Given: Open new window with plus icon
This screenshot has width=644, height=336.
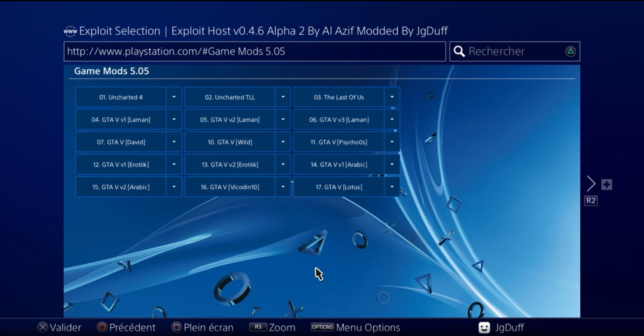Looking at the screenshot, I should [606, 185].
